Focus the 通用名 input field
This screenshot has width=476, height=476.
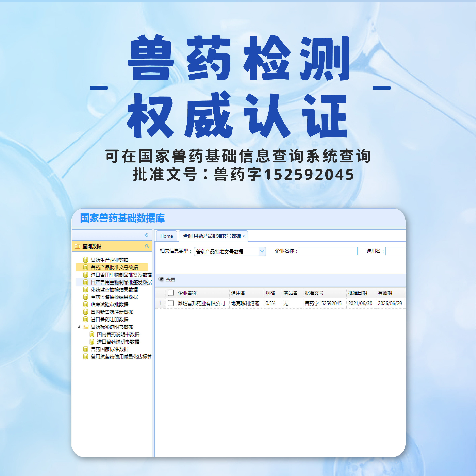coord(395,251)
